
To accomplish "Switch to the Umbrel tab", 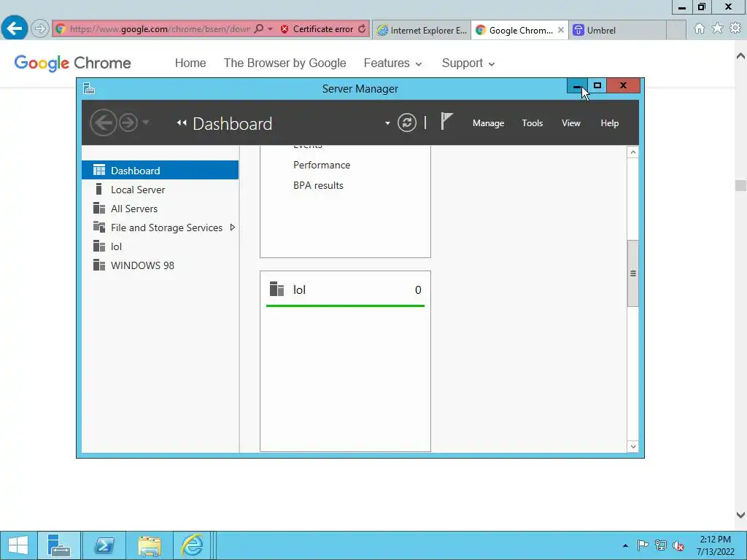I will pos(617,30).
